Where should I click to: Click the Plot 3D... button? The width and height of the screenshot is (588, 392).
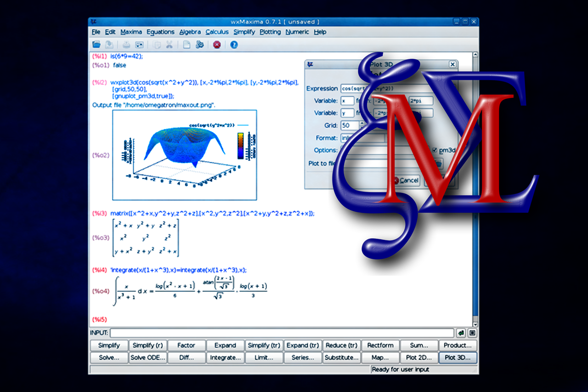point(458,358)
